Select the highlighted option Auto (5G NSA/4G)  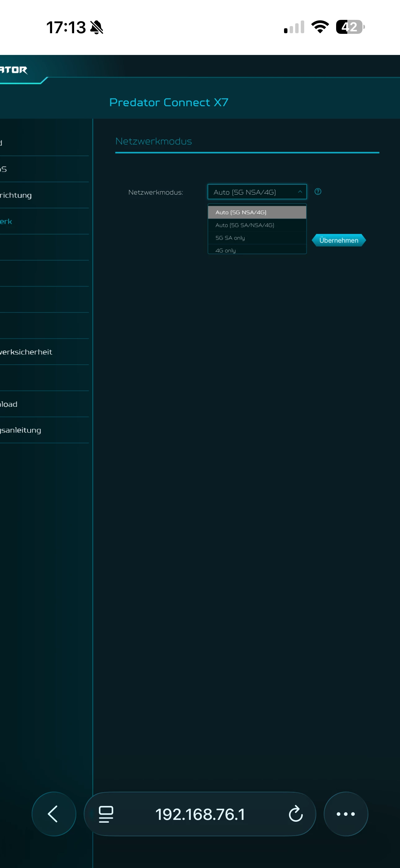coord(257,212)
